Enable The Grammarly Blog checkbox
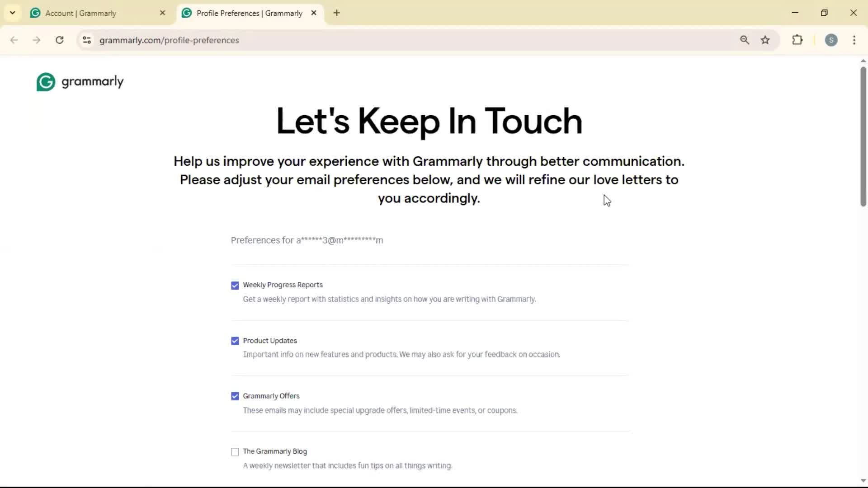 235,452
